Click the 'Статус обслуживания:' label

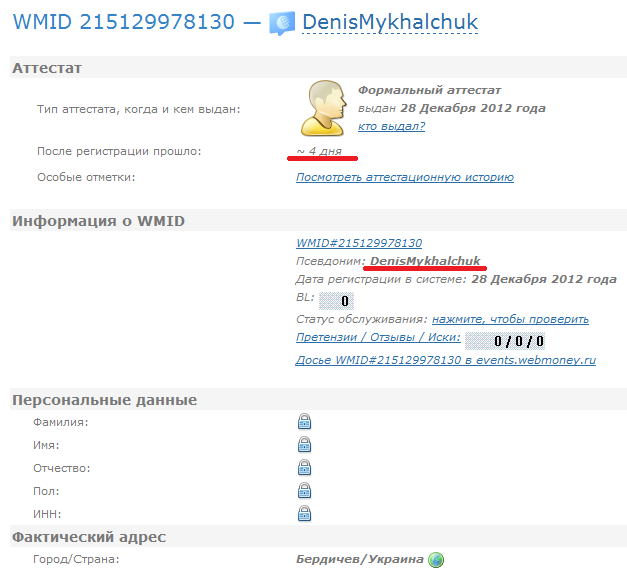click(362, 319)
